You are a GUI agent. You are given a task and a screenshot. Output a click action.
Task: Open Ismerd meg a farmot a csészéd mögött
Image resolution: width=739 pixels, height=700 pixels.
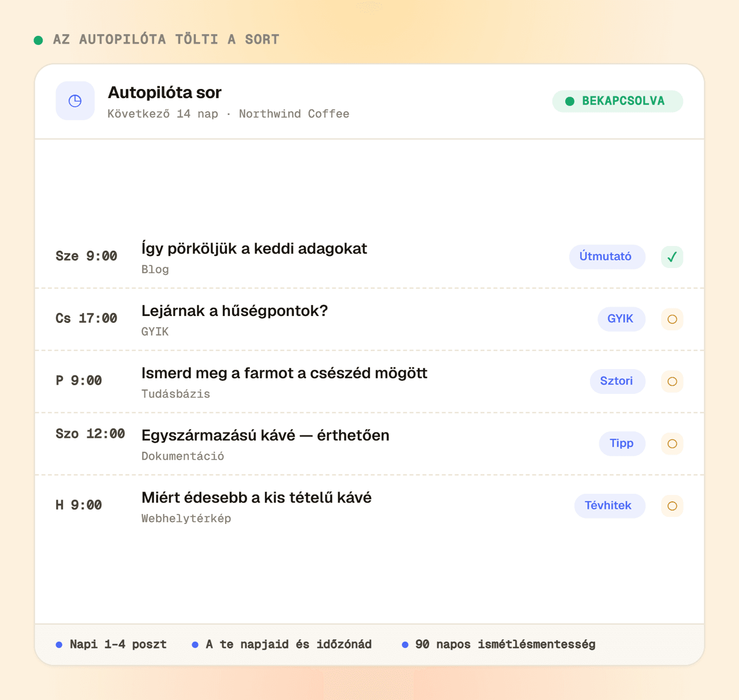[x=284, y=373]
